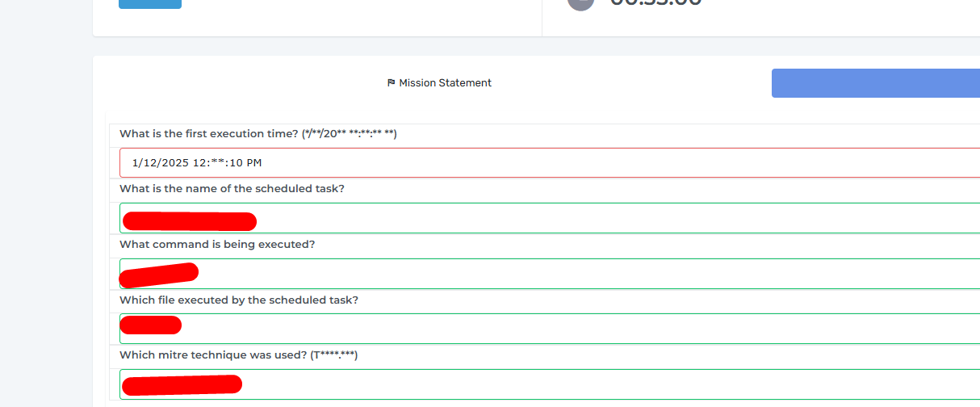The width and height of the screenshot is (980, 407).
Task: Click the red scribble covering the command answer
Action: (158, 275)
